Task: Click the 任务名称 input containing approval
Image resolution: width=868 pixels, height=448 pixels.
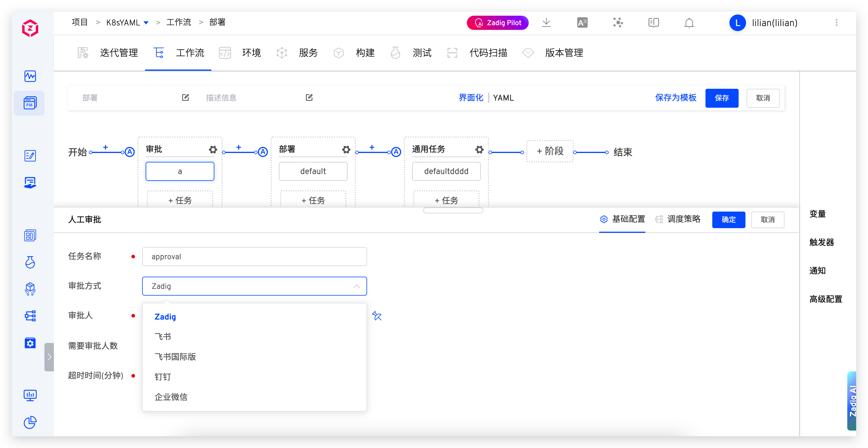Action: coord(254,256)
